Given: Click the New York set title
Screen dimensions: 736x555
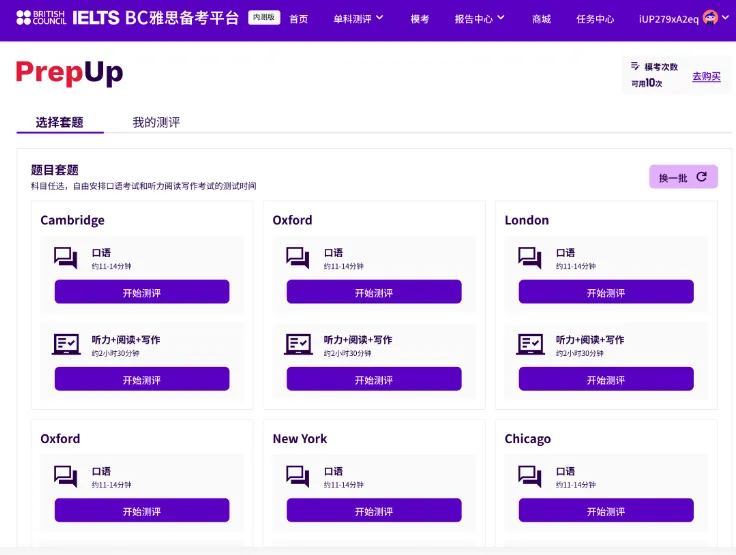Looking at the screenshot, I should (x=300, y=439).
